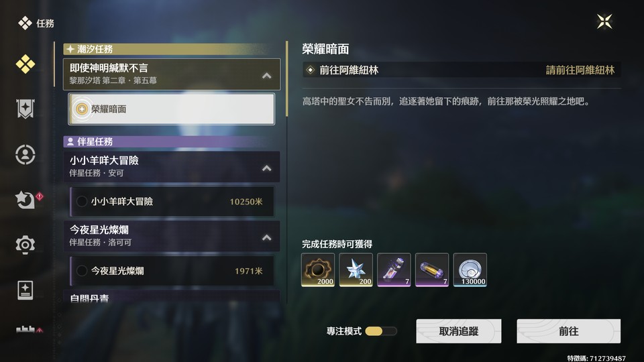Click the 前往 go-to button
This screenshot has width=644, height=362.
click(569, 331)
